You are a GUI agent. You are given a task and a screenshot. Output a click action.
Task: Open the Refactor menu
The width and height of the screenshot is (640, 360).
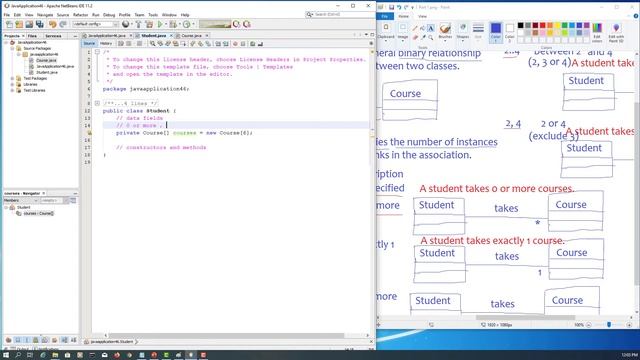[x=80, y=15]
